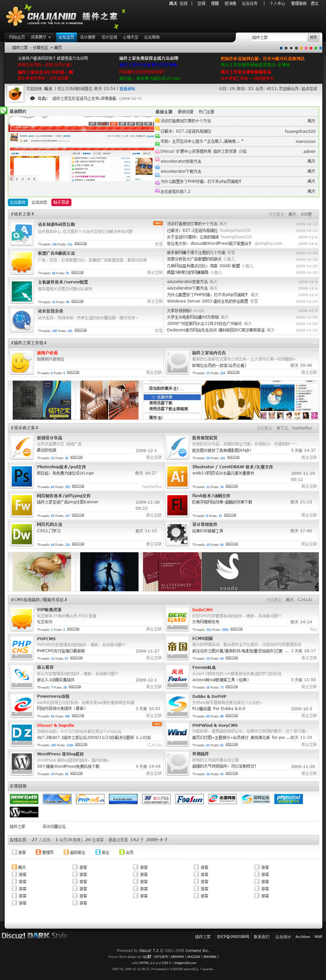Viewport: 326px width, 980px height.
Task: Click the Fireworks Fw forum icon
Action: [x=22, y=505]
